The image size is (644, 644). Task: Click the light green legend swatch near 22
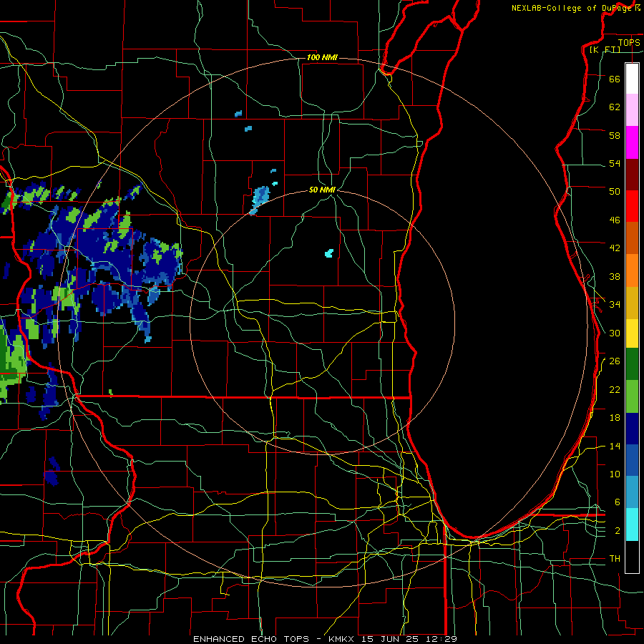click(632, 396)
